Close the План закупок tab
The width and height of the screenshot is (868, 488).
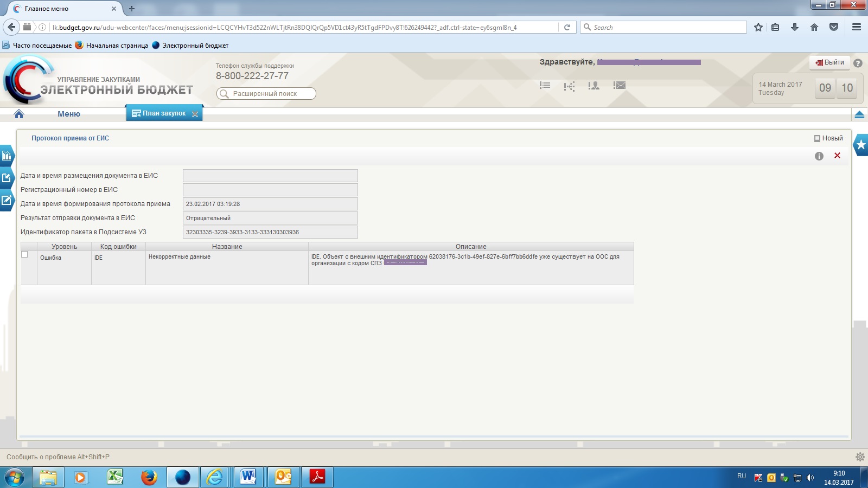coord(195,114)
